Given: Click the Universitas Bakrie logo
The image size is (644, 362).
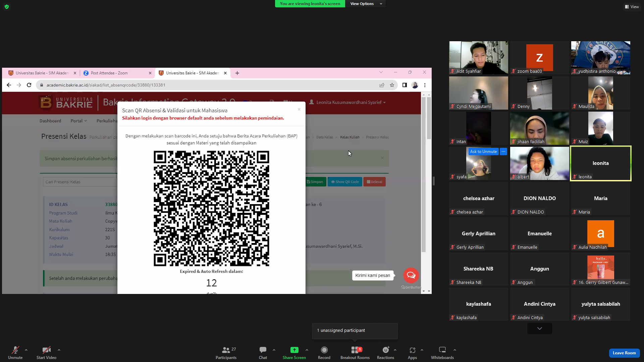Looking at the screenshot, I should tap(66, 103).
